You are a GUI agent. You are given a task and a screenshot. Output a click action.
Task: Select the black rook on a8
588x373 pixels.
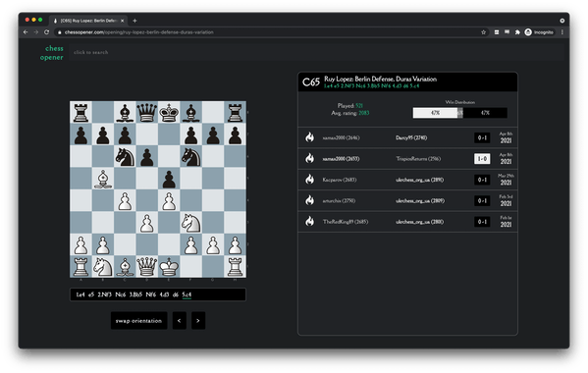coord(80,112)
